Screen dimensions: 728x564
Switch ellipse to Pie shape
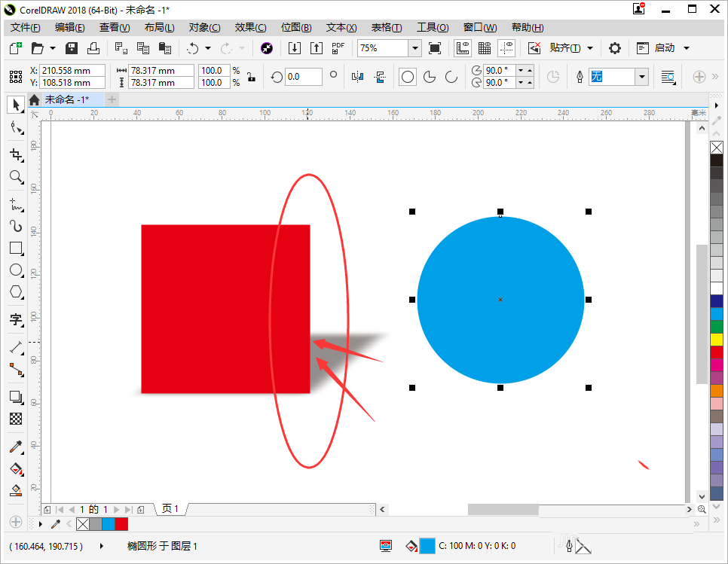tap(430, 77)
